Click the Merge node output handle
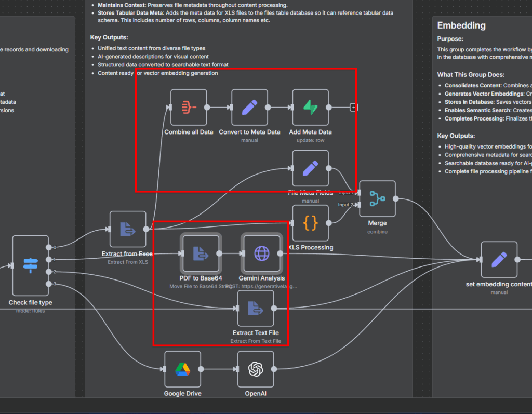 click(396, 199)
